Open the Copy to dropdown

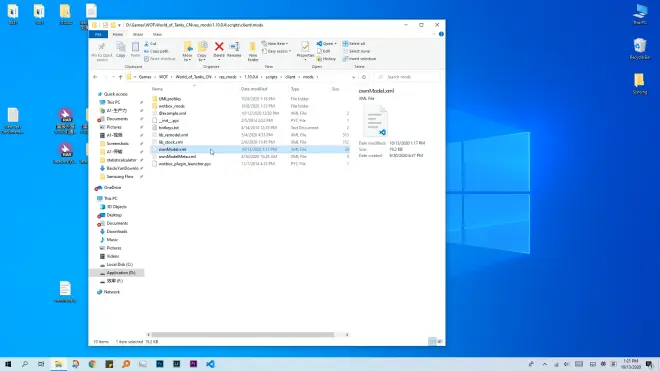coord(202,57)
